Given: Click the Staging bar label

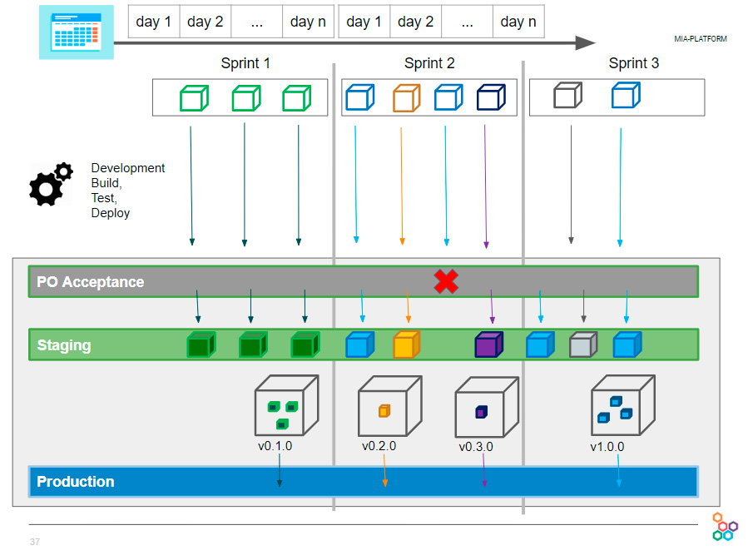Looking at the screenshot, I should coord(64,345).
